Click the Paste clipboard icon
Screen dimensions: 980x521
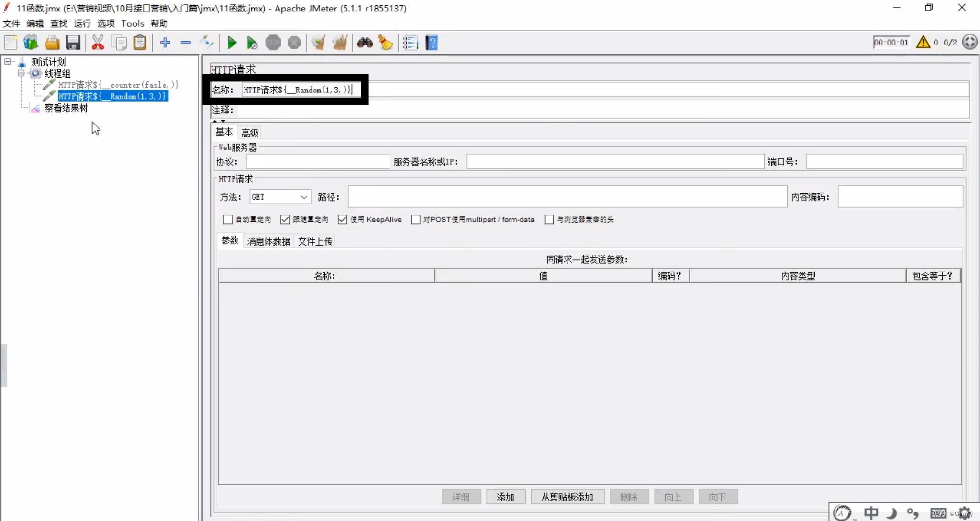tap(140, 43)
